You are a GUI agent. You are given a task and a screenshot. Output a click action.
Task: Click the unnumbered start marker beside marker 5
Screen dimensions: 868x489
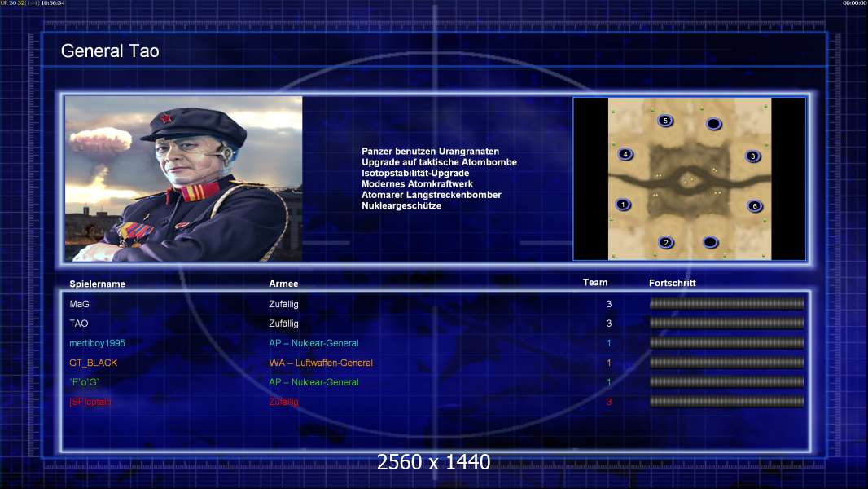[714, 124]
